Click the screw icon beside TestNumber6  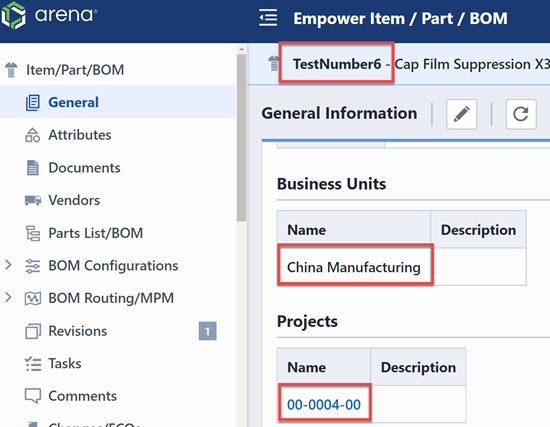[x=273, y=64]
